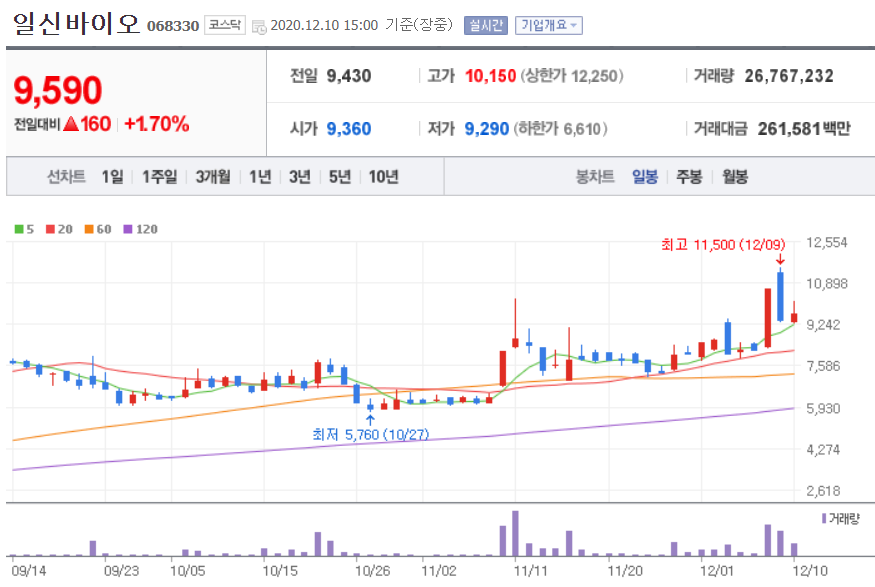This screenshot has width=875, height=587.
Task: Click the 선차트 label
Action: pos(66,177)
